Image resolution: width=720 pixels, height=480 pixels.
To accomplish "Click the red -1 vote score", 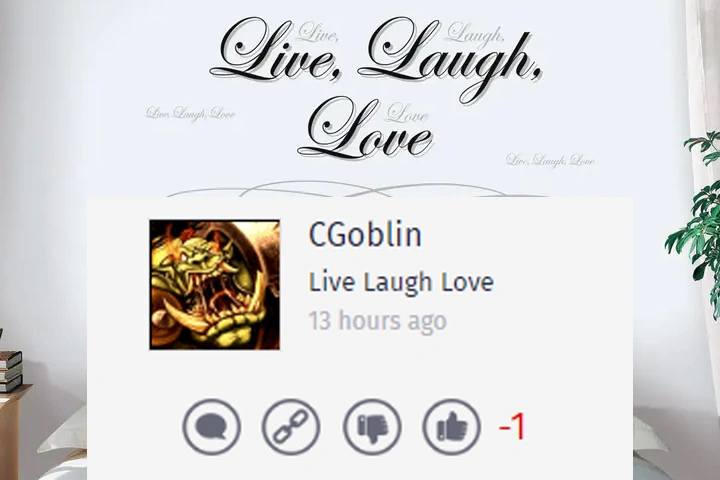I will click(512, 427).
